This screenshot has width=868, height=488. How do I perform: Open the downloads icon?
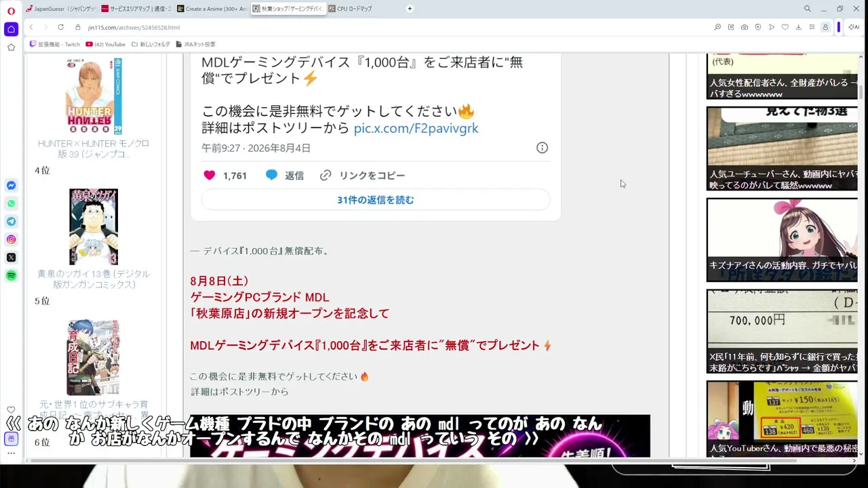click(799, 27)
